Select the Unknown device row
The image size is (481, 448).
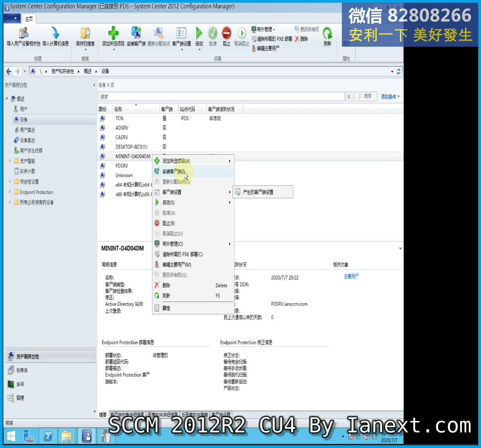click(x=125, y=175)
